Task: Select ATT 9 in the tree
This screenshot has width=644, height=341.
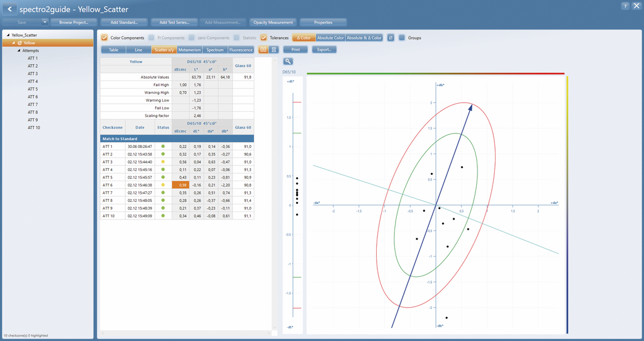Action: coord(33,120)
